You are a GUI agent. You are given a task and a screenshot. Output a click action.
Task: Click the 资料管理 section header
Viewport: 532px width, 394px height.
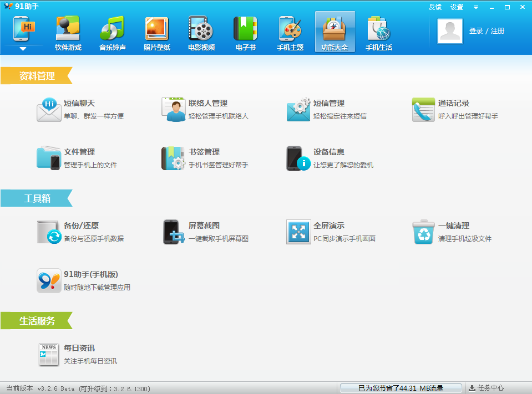(36, 75)
